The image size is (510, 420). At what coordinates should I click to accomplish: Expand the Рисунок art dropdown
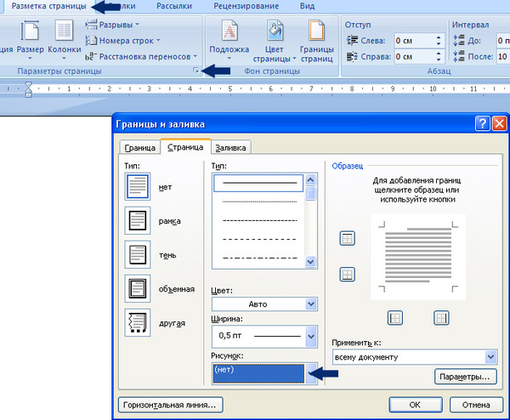coord(310,372)
